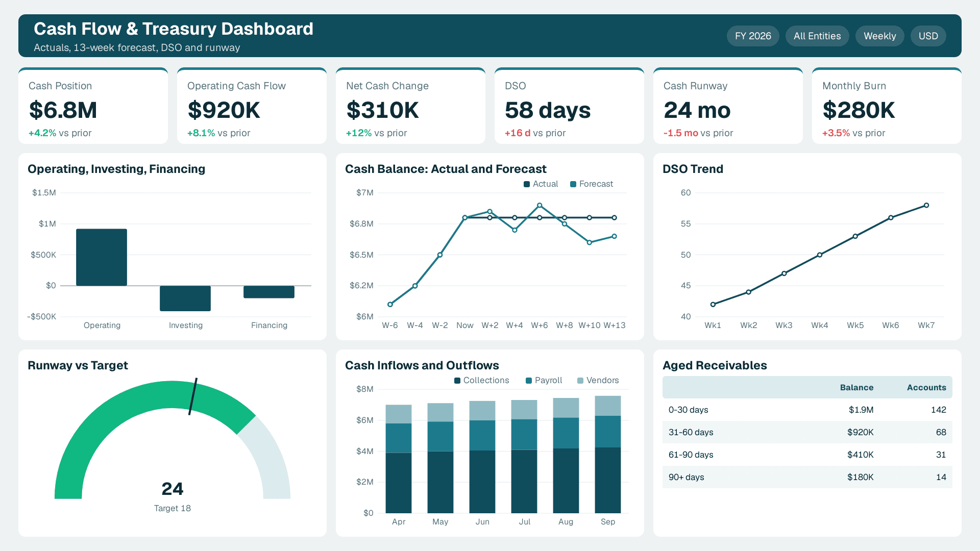
Task: Click the -1.5 mo vs prior change
Action: [x=698, y=133]
